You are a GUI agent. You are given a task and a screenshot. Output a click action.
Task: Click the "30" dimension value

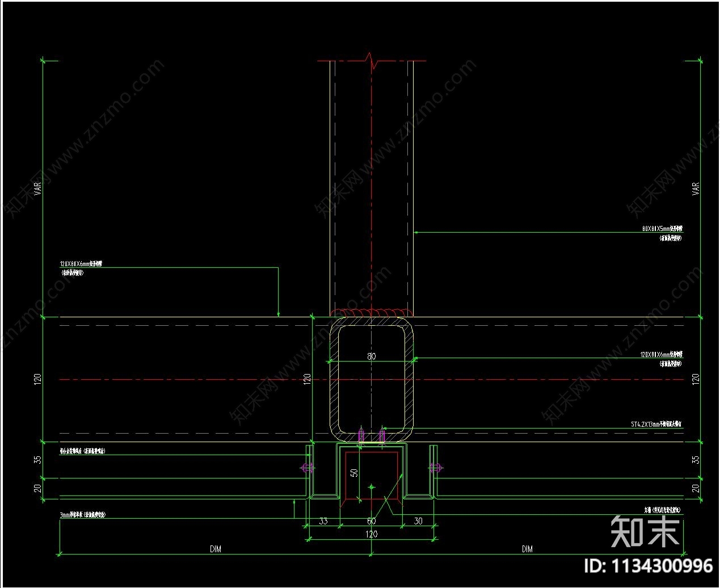(419, 521)
